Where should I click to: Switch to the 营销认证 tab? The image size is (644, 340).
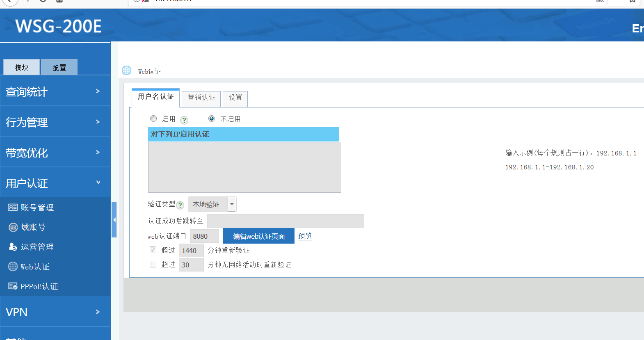pos(201,98)
